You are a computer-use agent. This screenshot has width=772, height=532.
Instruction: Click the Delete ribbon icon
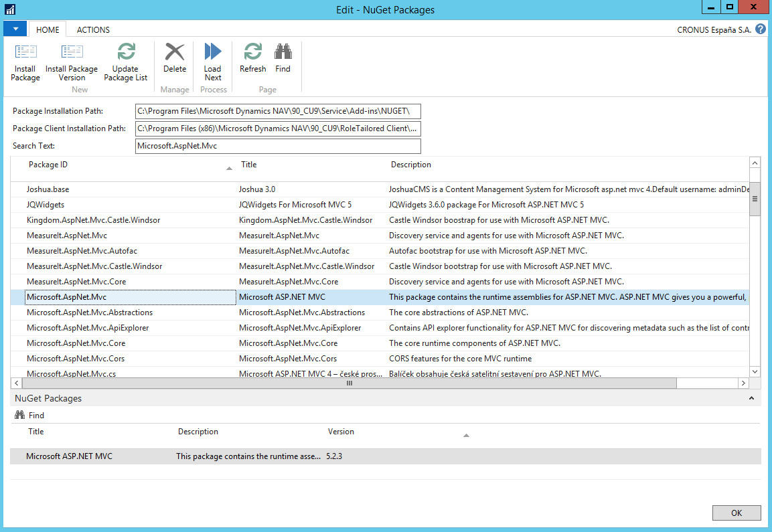tap(175, 52)
